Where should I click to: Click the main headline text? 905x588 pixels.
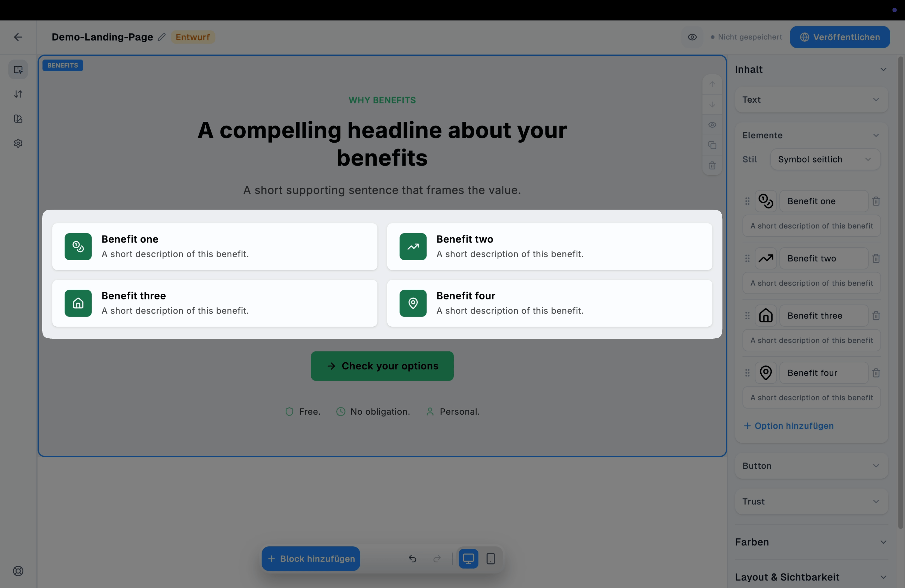[382, 144]
